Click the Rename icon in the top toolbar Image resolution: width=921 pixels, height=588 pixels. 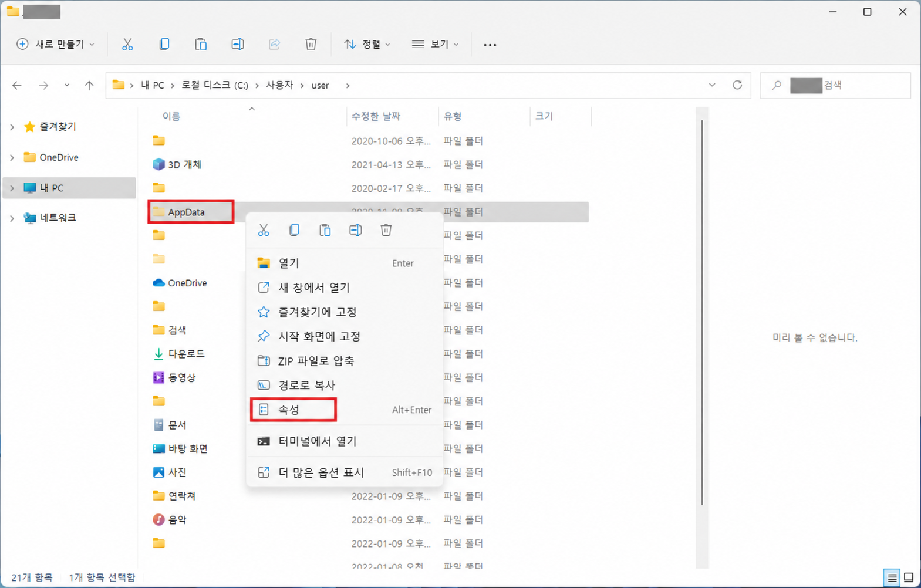238,45
